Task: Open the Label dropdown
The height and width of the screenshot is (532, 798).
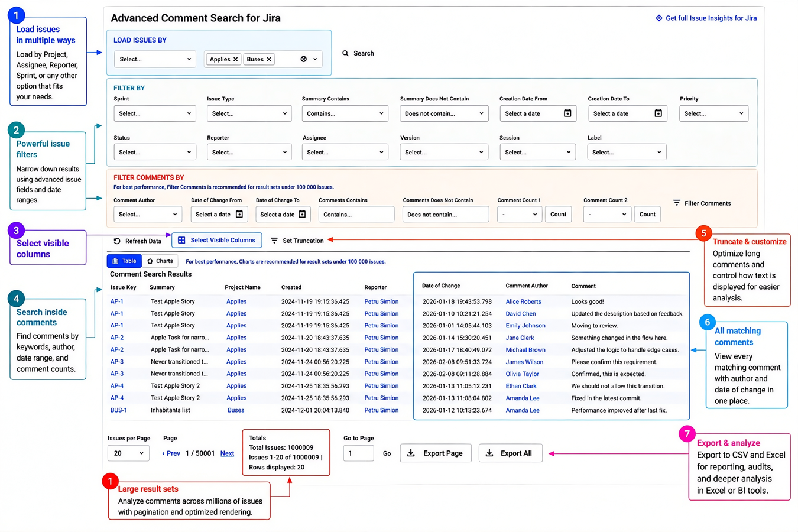Action: click(x=627, y=152)
